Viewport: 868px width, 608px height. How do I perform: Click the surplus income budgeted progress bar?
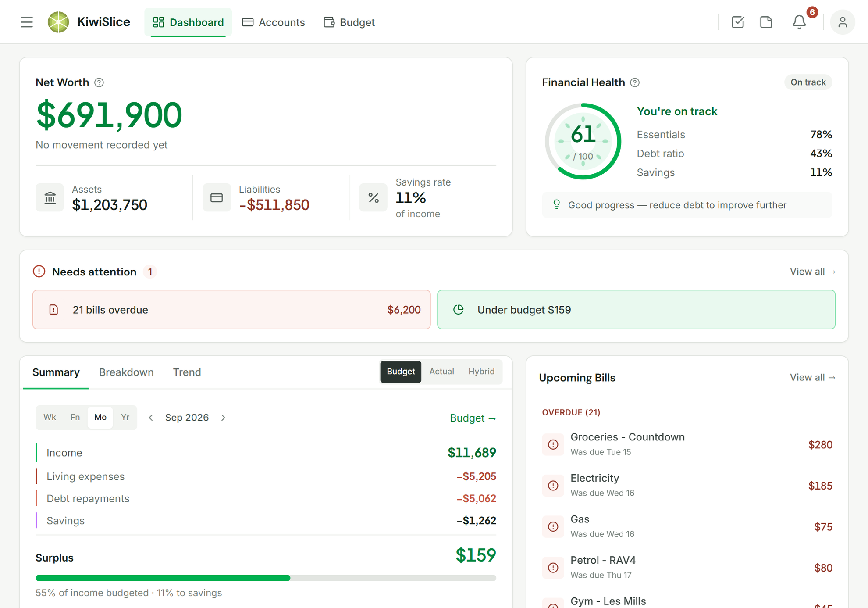266,578
